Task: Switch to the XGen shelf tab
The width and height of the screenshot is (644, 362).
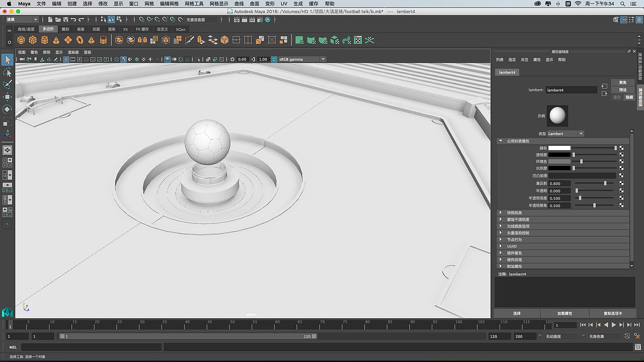Action: pyautogui.click(x=181, y=29)
